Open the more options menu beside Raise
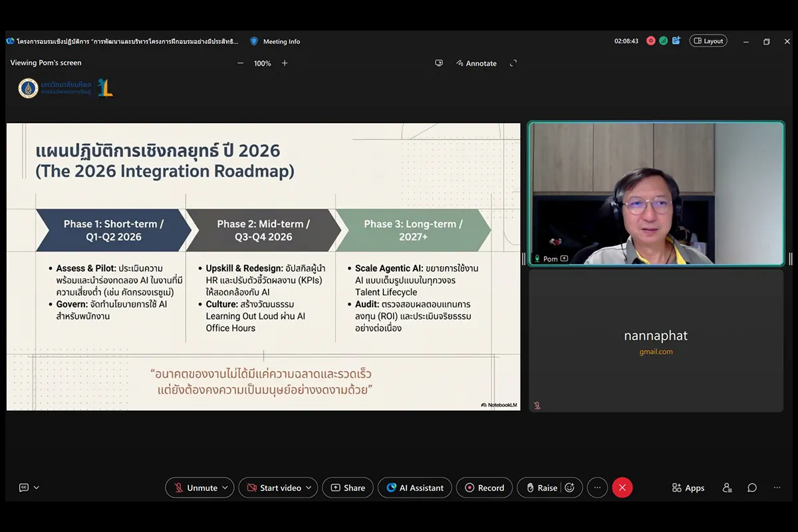 click(x=597, y=487)
